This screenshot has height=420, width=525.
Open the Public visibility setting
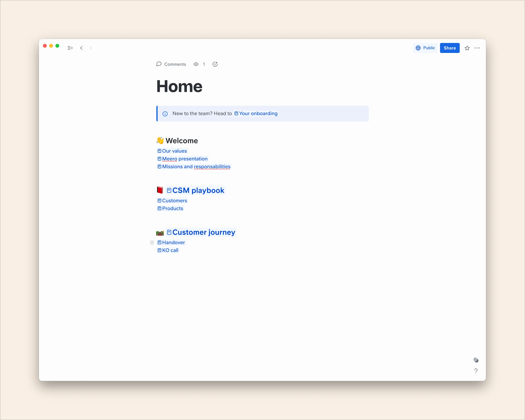(425, 48)
